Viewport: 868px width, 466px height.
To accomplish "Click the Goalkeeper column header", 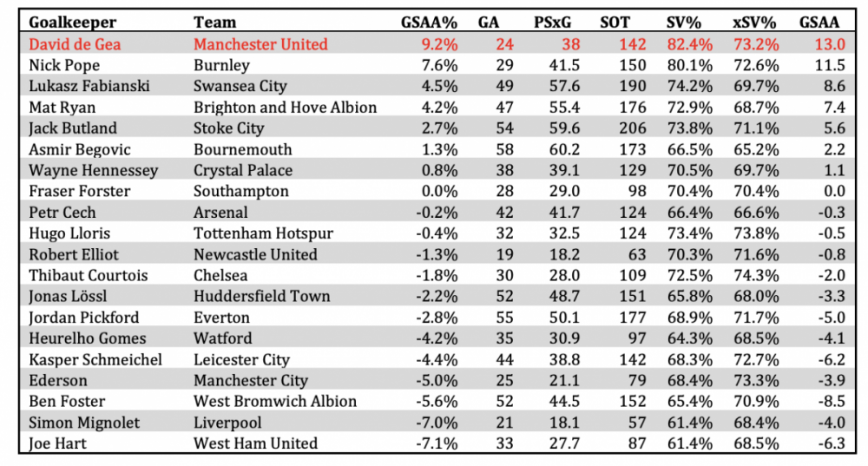I will (73, 23).
